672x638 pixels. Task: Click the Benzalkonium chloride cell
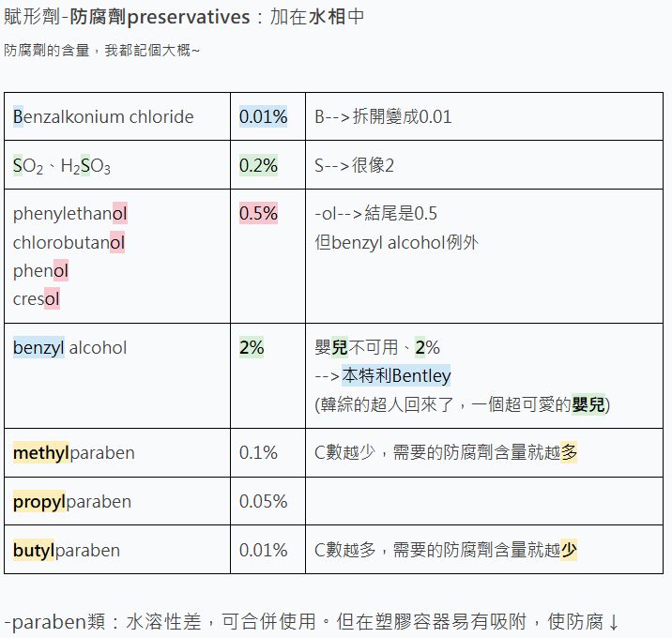103,117
